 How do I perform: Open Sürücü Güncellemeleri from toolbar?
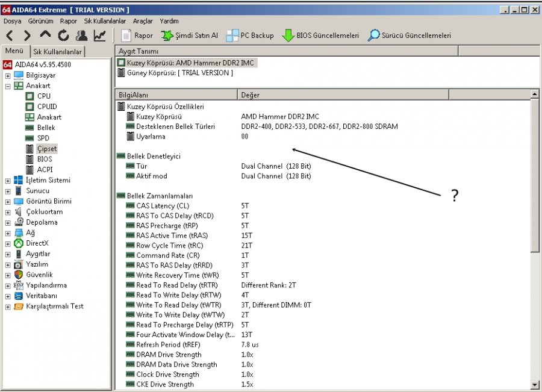click(410, 36)
